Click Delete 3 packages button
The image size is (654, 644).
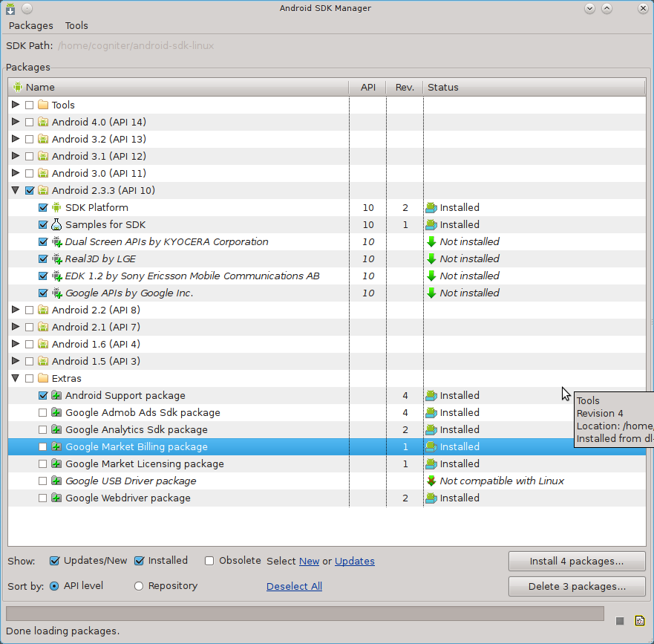click(x=577, y=586)
